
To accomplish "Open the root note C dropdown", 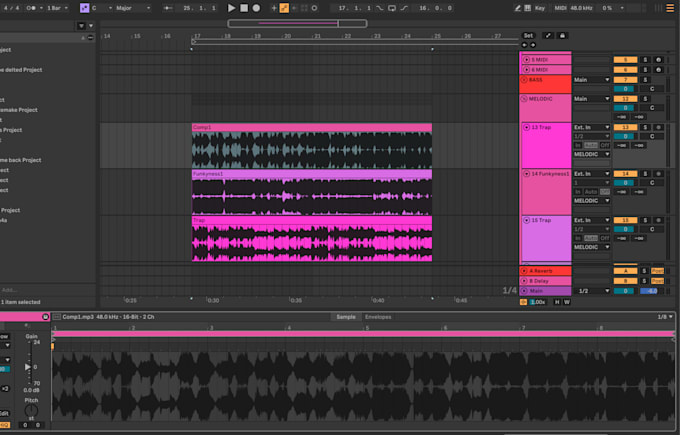I will (102, 8).
